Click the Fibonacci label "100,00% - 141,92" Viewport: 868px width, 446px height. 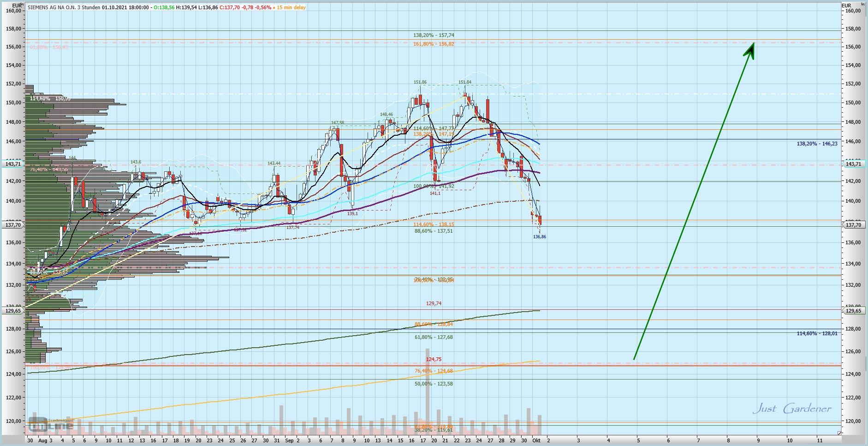pos(434,187)
